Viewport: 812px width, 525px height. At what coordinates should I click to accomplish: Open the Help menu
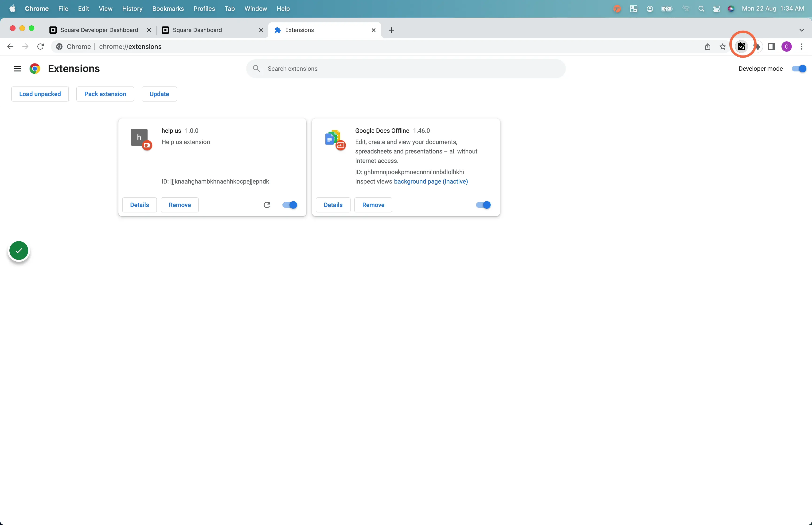283,8
